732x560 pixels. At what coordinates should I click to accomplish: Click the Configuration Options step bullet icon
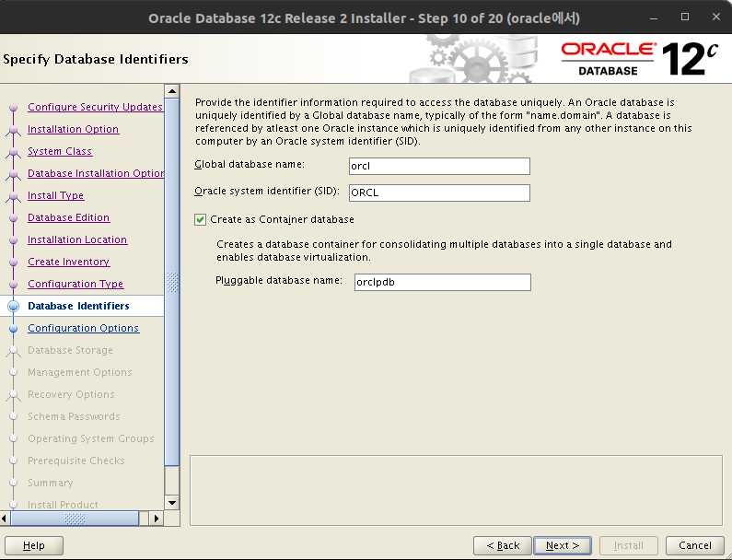14,328
